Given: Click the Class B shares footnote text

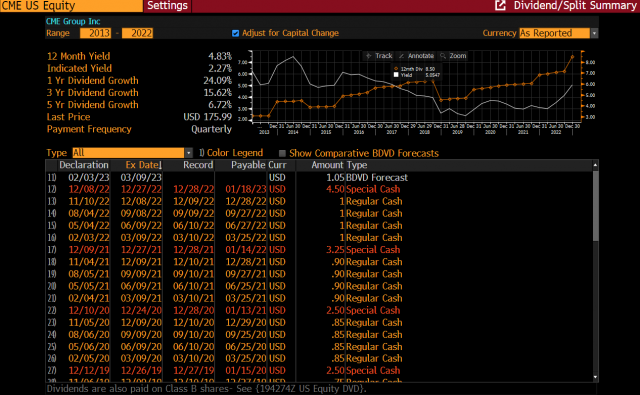Looking at the screenshot, I should [x=206, y=389].
